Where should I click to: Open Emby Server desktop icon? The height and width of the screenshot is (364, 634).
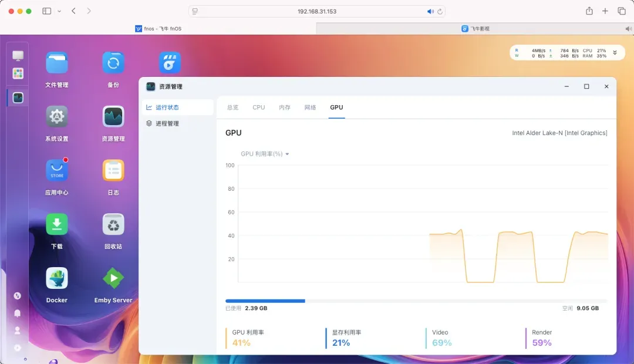[x=113, y=278]
